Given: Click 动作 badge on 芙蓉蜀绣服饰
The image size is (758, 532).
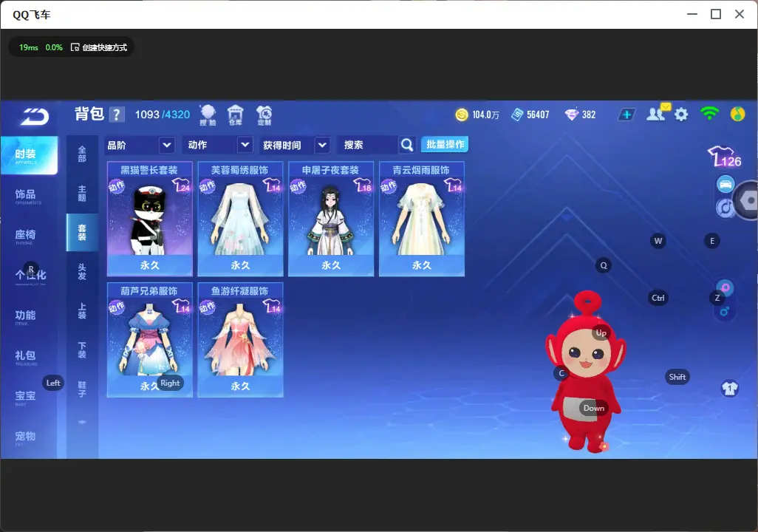Looking at the screenshot, I should [x=208, y=186].
